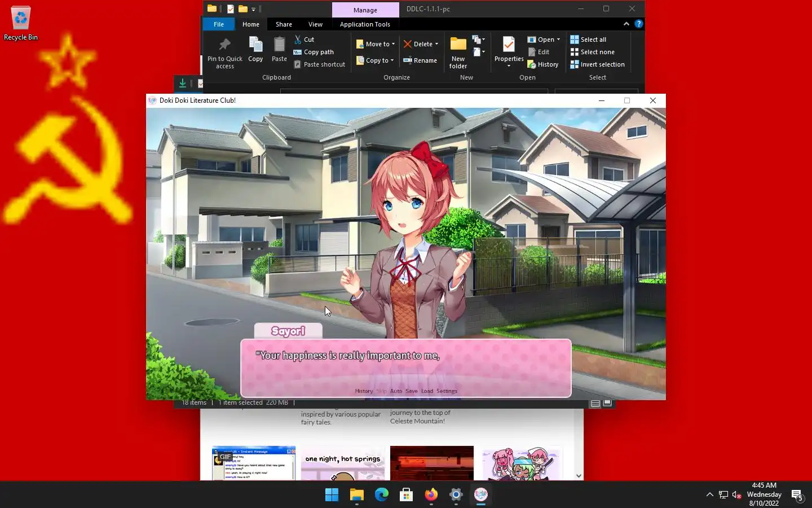The height and width of the screenshot is (508, 812).
Task: Expand the Copy to dropdown
Action: [392, 60]
